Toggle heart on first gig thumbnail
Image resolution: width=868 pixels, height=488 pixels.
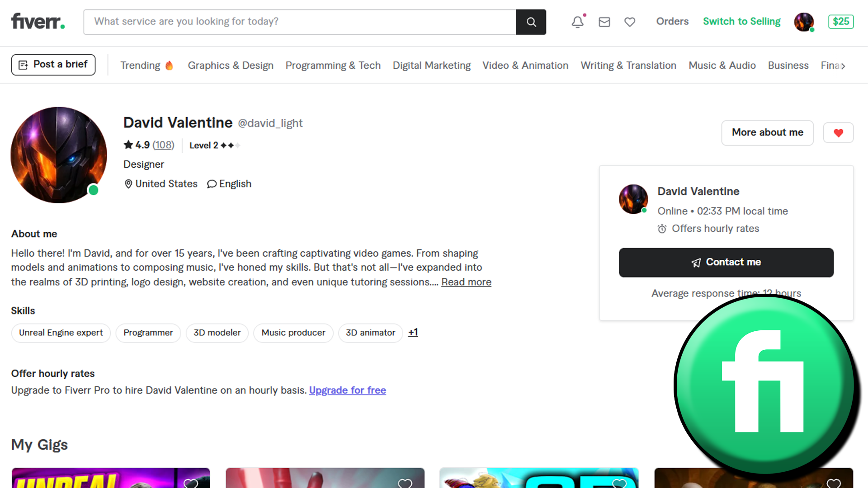click(x=191, y=483)
